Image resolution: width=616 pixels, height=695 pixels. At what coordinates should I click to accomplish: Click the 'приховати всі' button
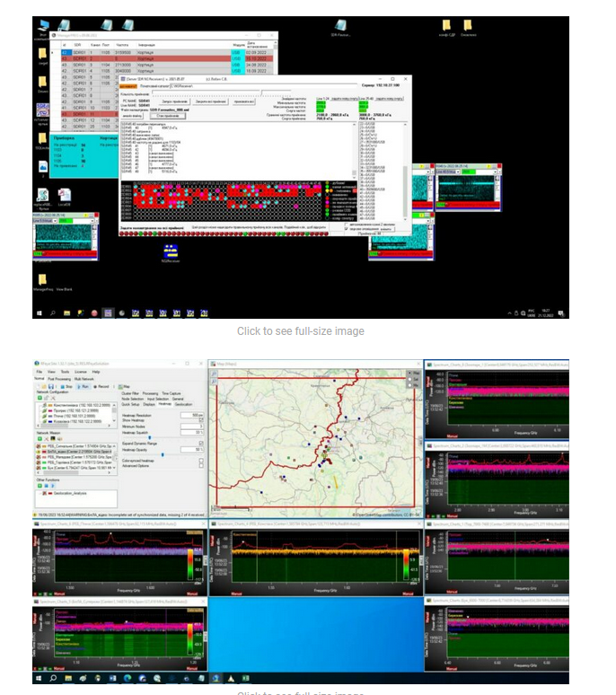pyautogui.click(x=244, y=101)
